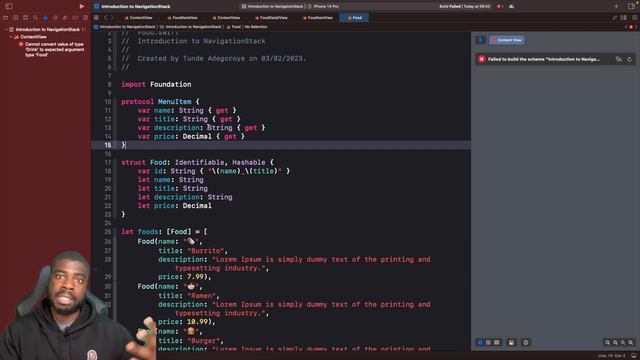Viewport: 640px width, 360px height.
Task: Zoom in the preview canvas
Action: (631, 343)
